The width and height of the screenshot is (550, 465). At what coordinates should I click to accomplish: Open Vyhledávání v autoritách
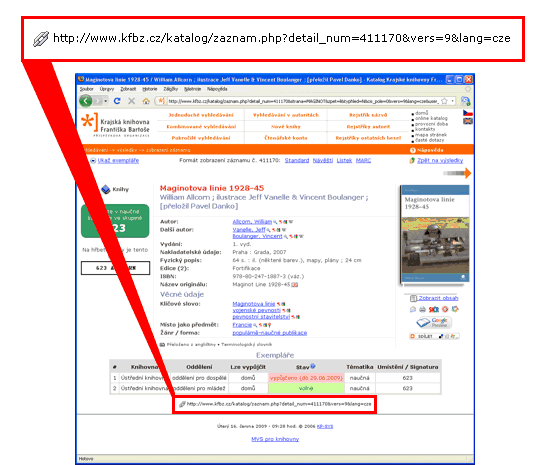(286, 115)
